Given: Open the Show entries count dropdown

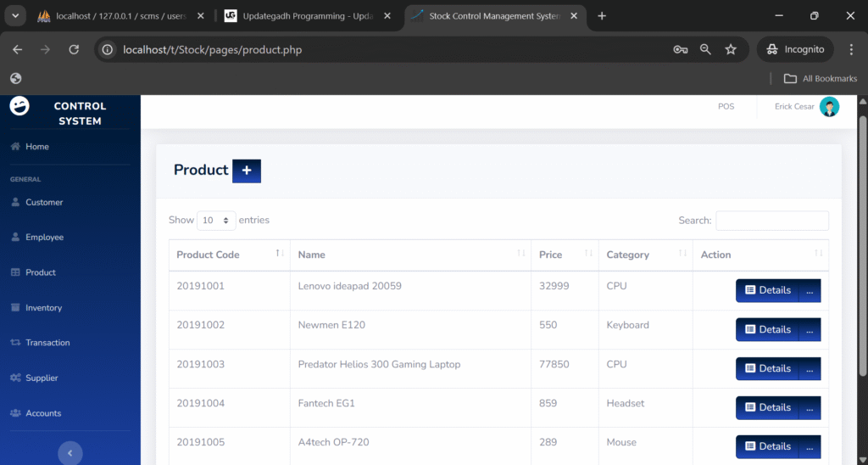Looking at the screenshot, I should tap(216, 220).
